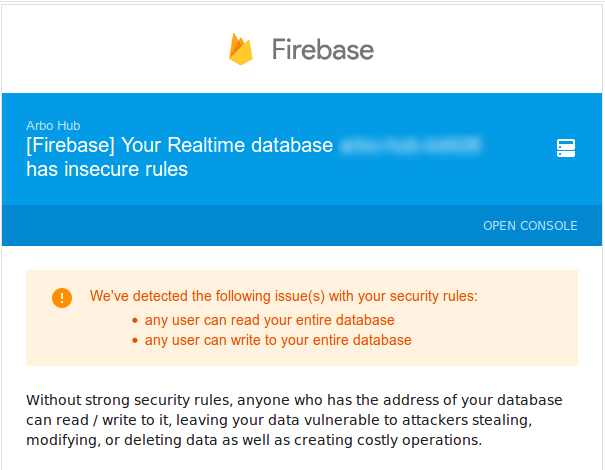Screen dimensions: 605x470
Task: Click the '[Firebase]' prefix in the subject
Action: [x=70, y=145]
